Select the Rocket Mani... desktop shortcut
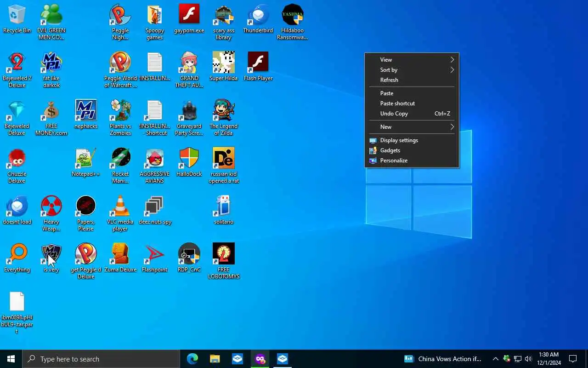 [120, 166]
